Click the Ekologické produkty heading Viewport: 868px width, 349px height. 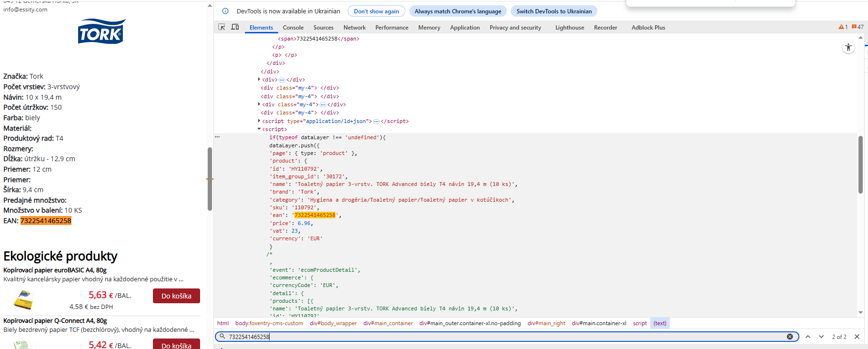60,256
